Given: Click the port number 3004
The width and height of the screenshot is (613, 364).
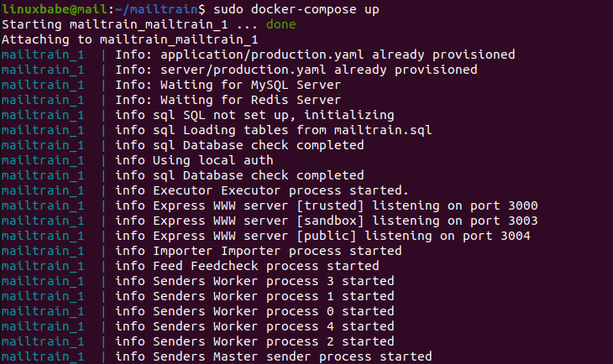Looking at the screenshot, I should point(522,236).
